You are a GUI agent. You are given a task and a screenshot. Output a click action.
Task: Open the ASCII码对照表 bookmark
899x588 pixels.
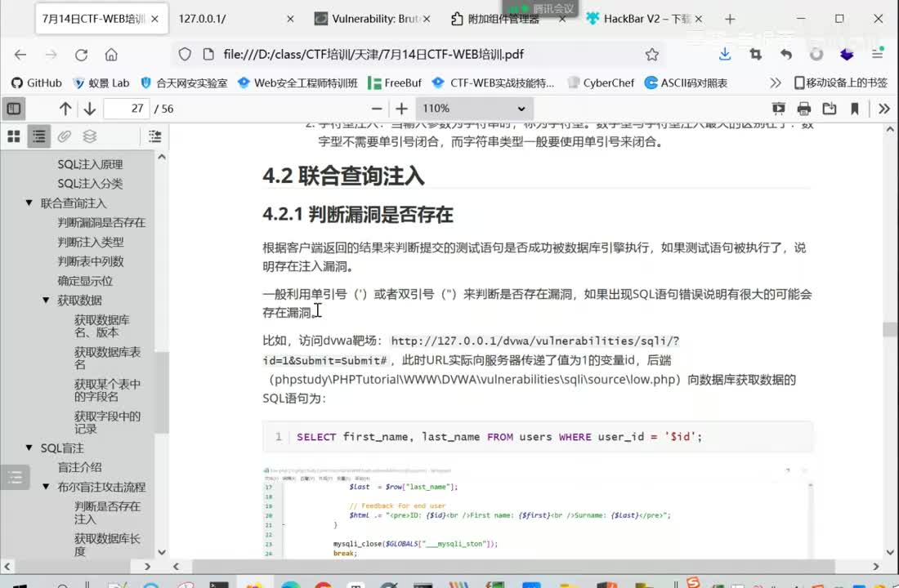[686, 83]
